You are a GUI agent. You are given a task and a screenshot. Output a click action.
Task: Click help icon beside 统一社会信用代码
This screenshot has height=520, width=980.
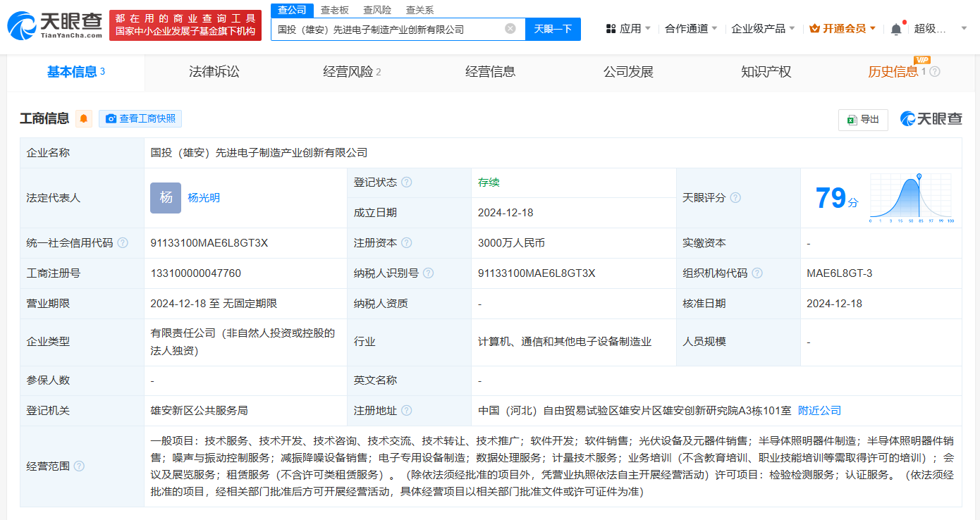click(x=123, y=243)
